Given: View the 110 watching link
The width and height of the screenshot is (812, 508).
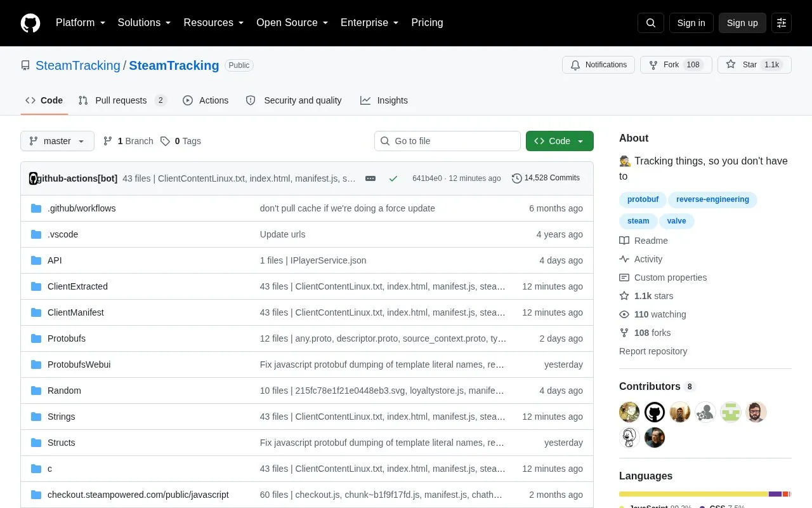Looking at the screenshot, I should click(x=653, y=314).
